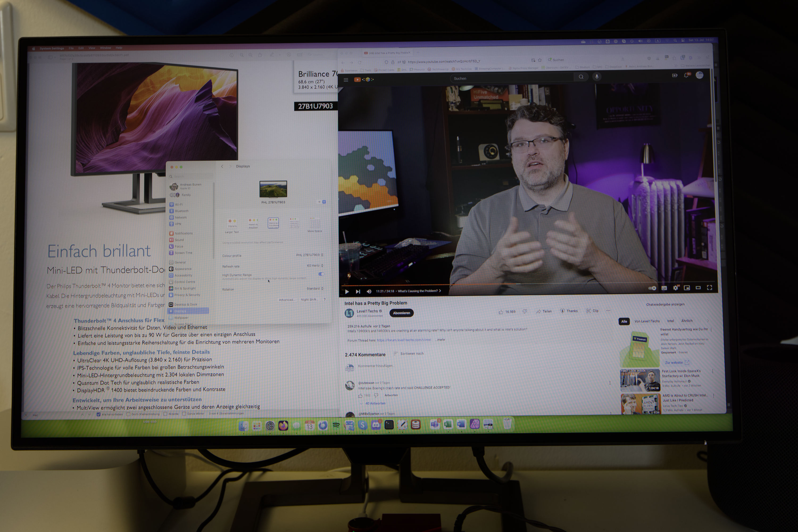Open the Refresh rate dropdown
798x532 pixels.
click(315, 266)
